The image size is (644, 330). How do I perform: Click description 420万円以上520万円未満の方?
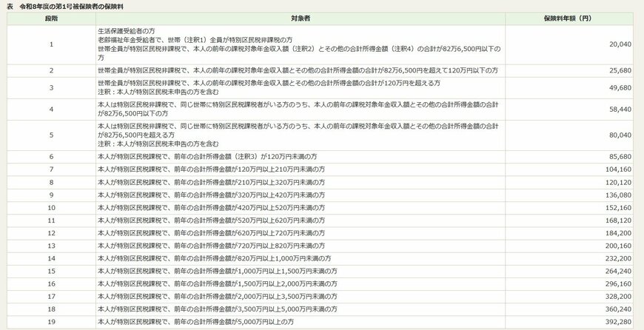pos(212,208)
